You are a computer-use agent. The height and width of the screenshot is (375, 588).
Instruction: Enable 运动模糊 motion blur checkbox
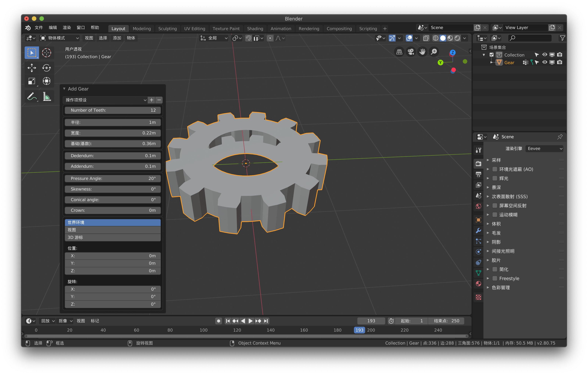coord(495,215)
